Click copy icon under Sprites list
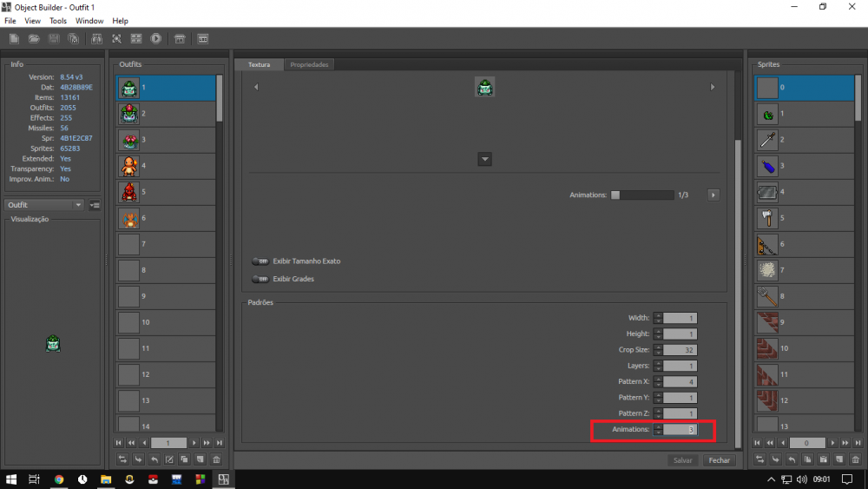This screenshot has height=489, width=868. coord(807,459)
